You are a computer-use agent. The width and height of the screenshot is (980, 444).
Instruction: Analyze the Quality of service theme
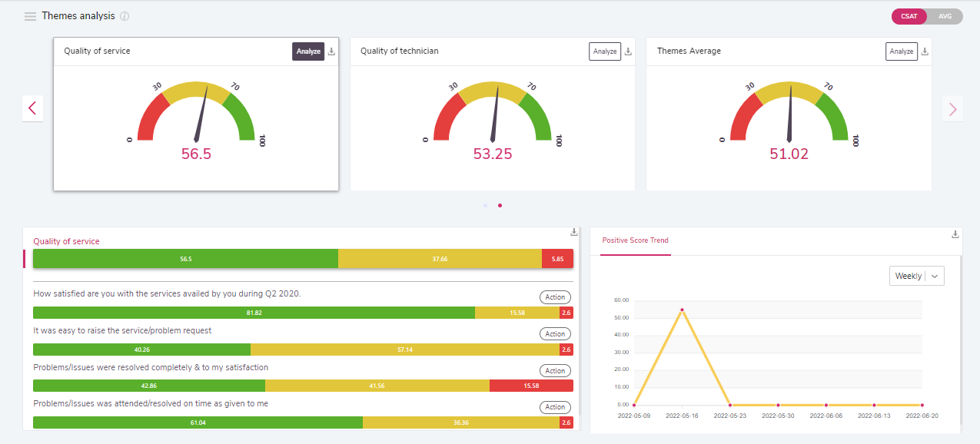coord(308,51)
